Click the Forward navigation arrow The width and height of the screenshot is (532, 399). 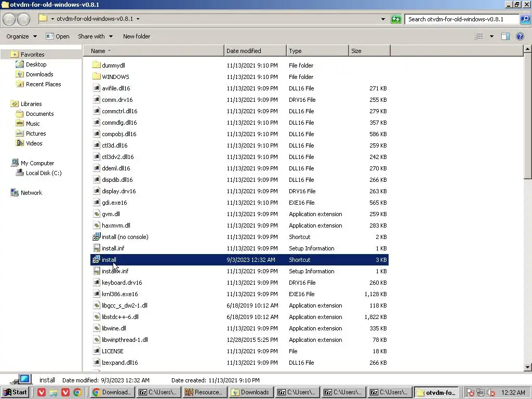(x=23, y=19)
